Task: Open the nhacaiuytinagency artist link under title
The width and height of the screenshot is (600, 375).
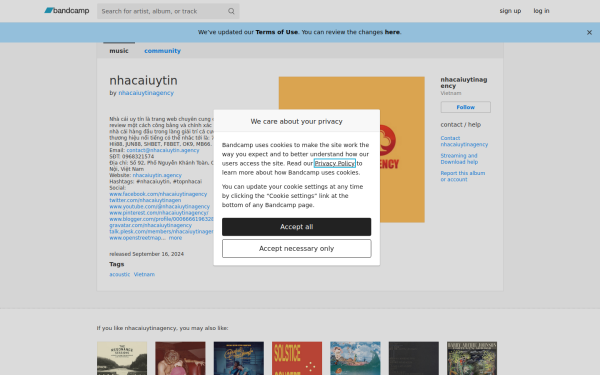Action: (146, 93)
